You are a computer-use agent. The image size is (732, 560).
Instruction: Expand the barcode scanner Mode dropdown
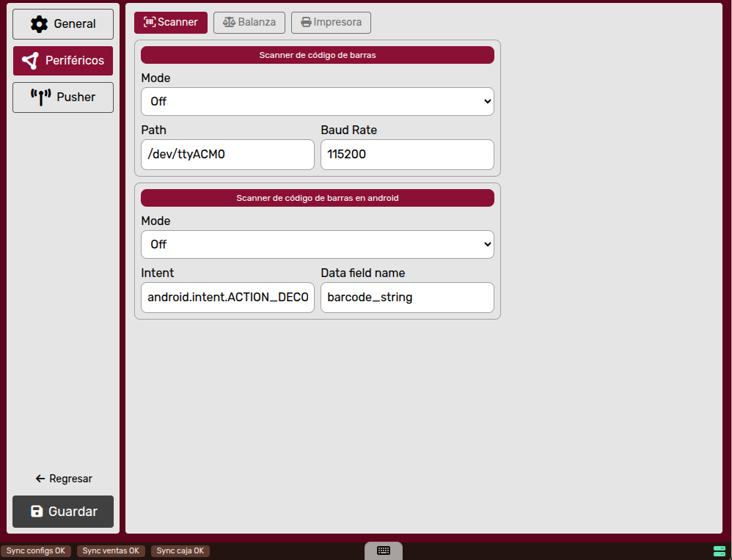(x=317, y=102)
